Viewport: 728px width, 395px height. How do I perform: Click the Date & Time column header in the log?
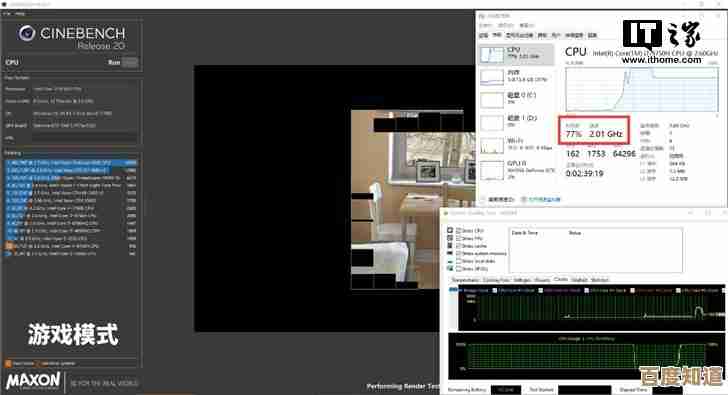pos(525,233)
